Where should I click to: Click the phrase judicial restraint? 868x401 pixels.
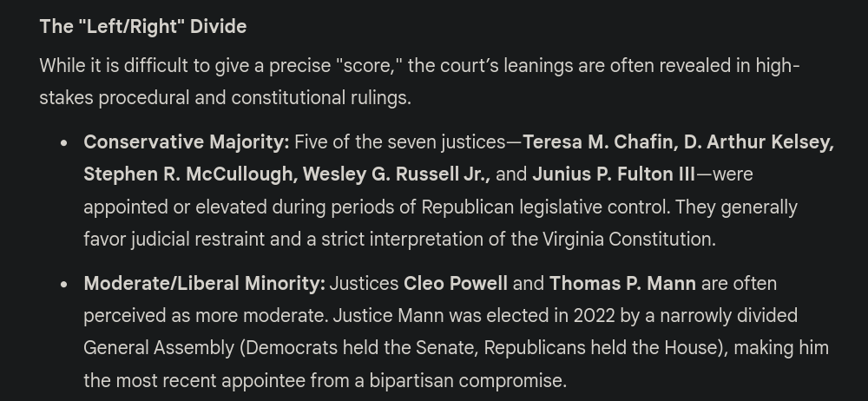pos(198,240)
